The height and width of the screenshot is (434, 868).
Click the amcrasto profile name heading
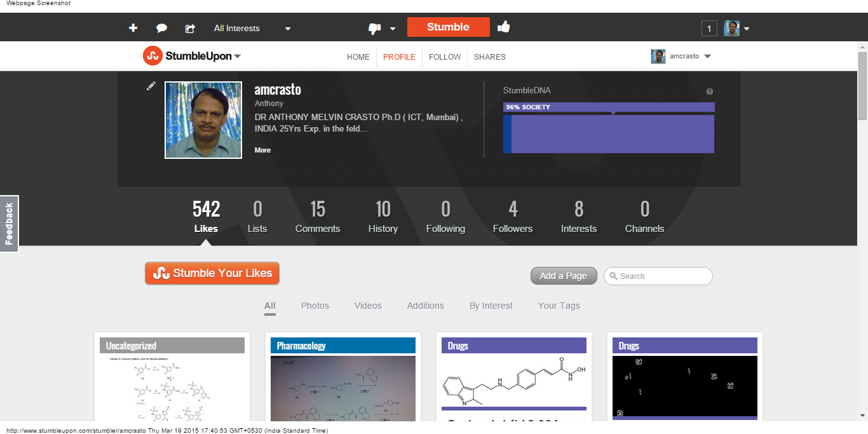point(278,90)
